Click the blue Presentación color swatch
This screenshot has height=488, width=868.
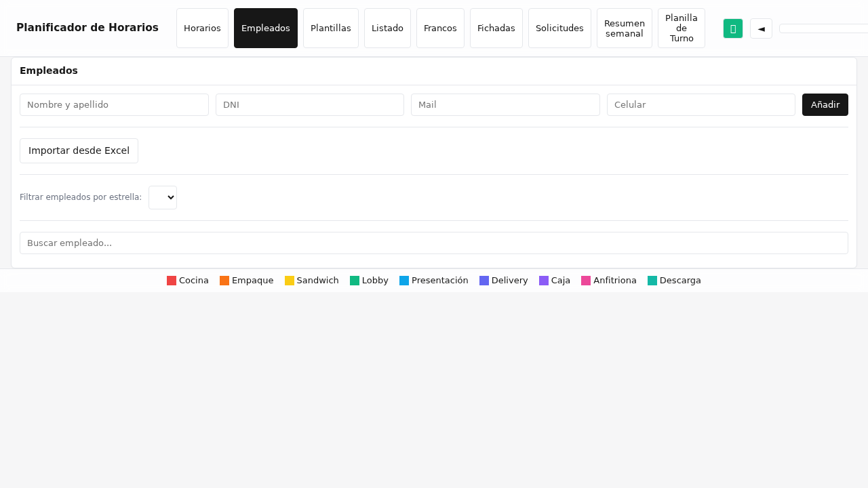click(x=404, y=281)
